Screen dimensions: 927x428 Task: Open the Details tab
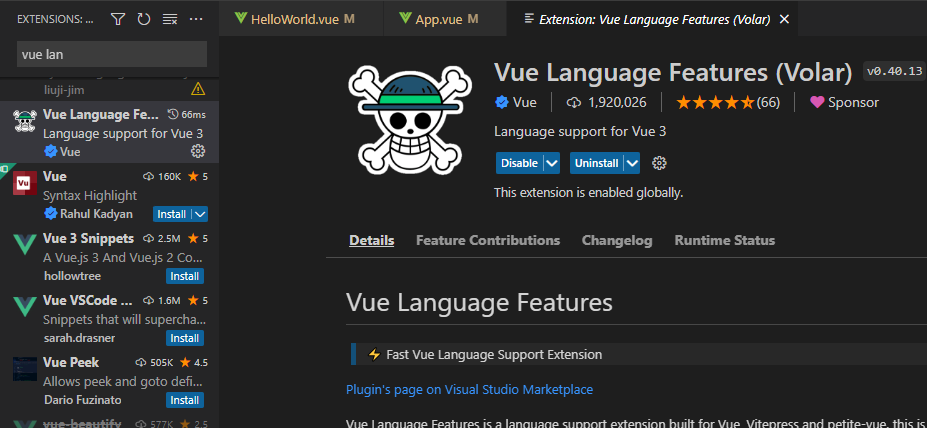[x=372, y=241]
